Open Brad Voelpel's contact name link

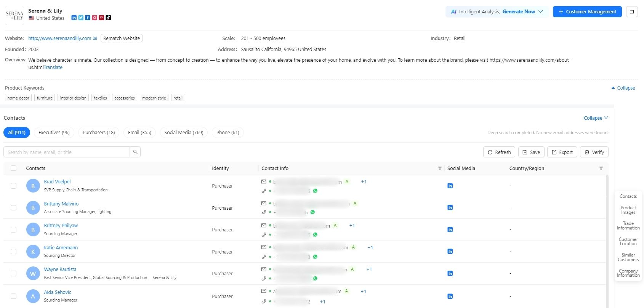[57, 182]
